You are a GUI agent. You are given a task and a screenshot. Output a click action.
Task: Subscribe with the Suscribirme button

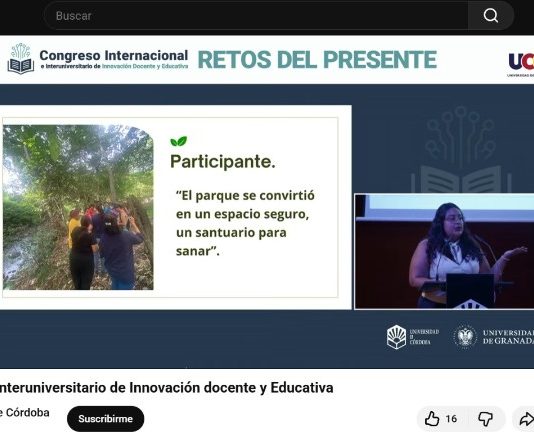pos(106,419)
